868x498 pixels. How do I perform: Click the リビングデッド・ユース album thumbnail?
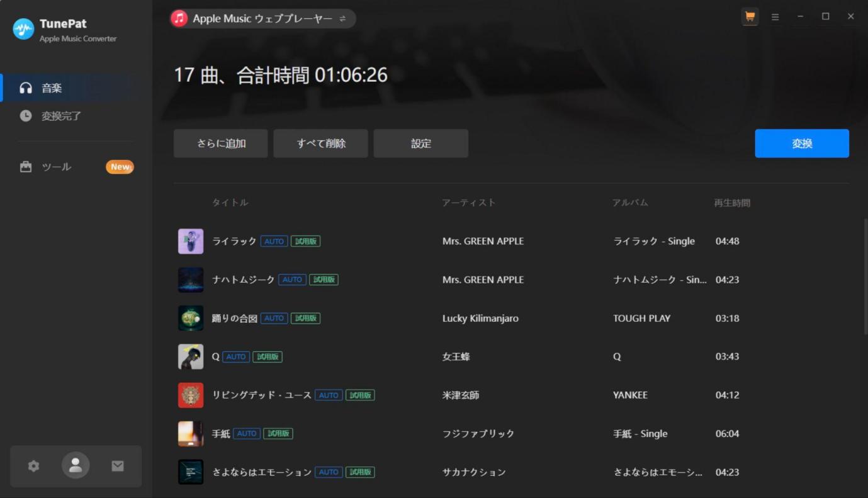pos(191,395)
